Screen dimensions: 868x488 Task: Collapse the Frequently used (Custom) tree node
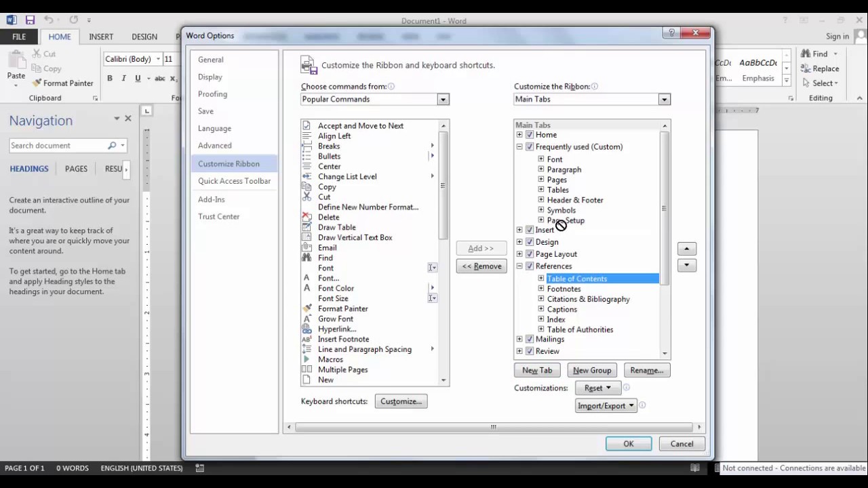click(x=519, y=146)
